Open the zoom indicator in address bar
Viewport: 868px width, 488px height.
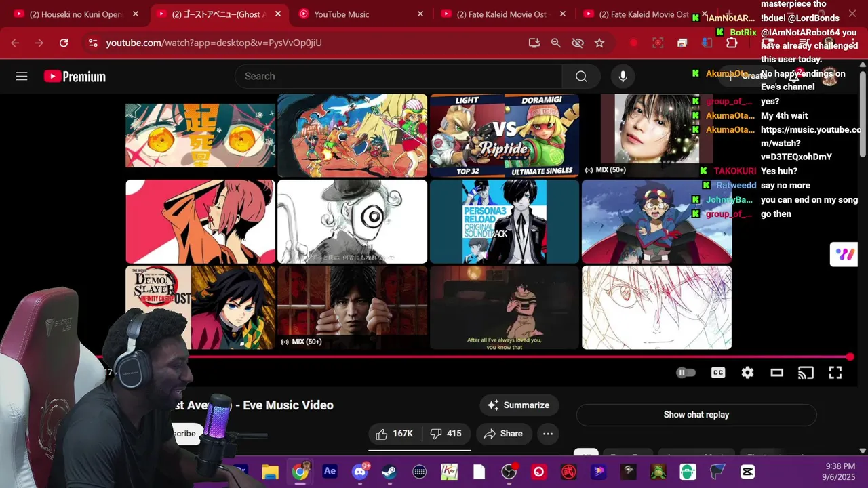click(x=556, y=43)
